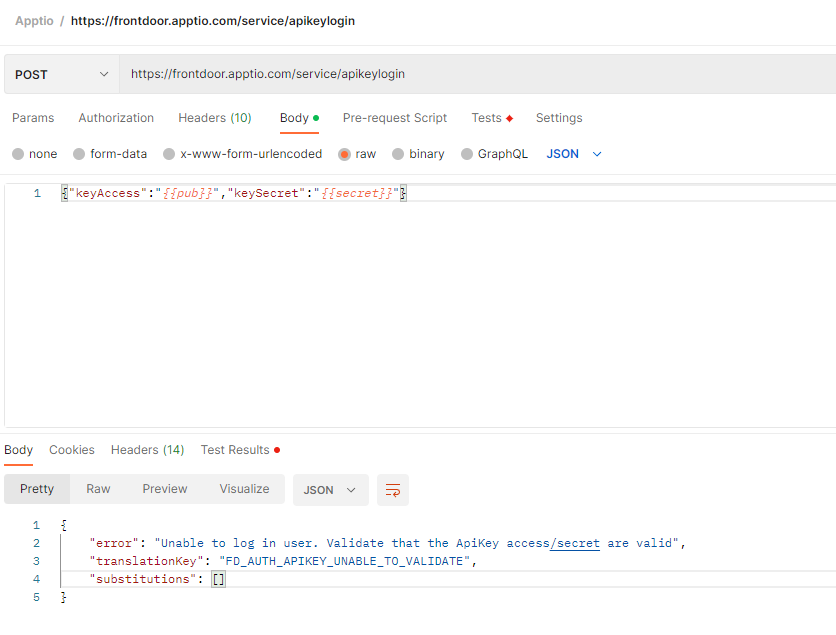Switch response view to Raw
Image resolution: width=836 pixels, height=635 pixels.
[x=98, y=489]
